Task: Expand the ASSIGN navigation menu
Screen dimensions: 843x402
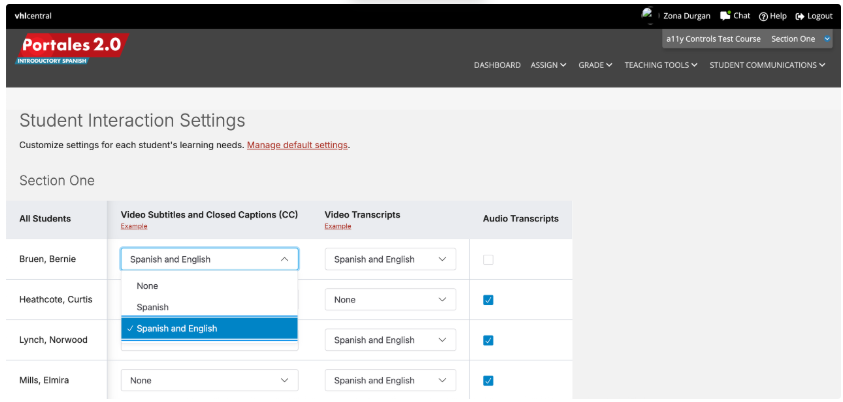Action: (548, 65)
